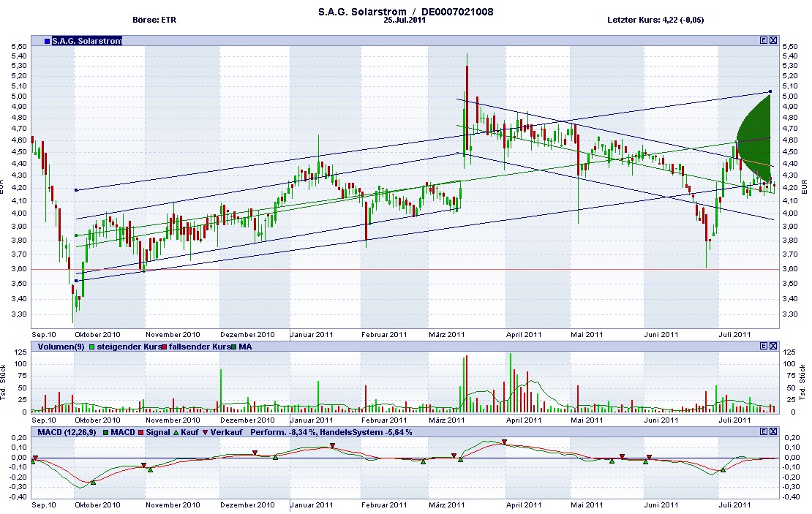Open the MACD panel edit icon
The width and height of the screenshot is (812, 514).
click(x=762, y=431)
